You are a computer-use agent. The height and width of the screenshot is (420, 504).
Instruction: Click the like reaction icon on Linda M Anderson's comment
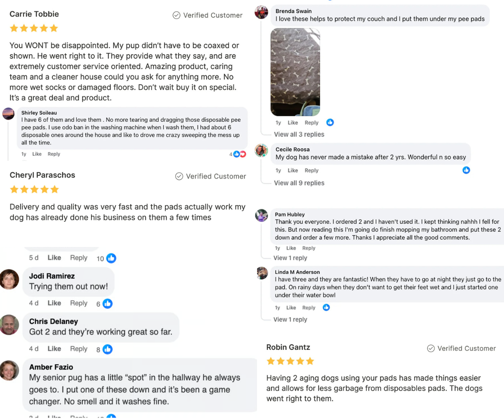326,307
